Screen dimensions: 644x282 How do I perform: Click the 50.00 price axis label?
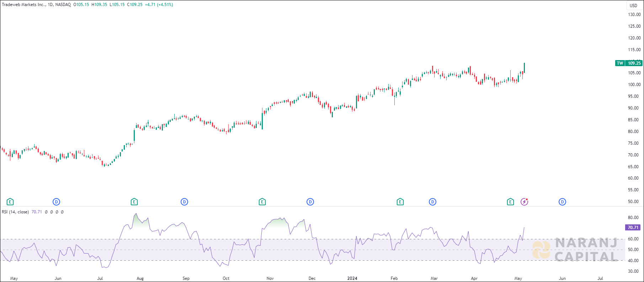click(633, 202)
